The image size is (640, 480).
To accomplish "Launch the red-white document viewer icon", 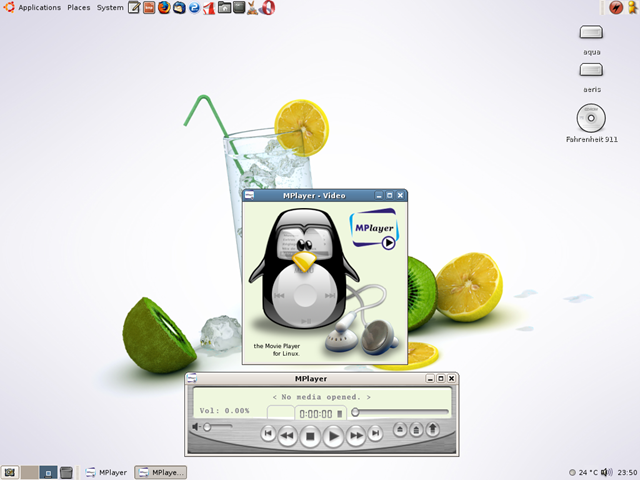I will 209,7.
